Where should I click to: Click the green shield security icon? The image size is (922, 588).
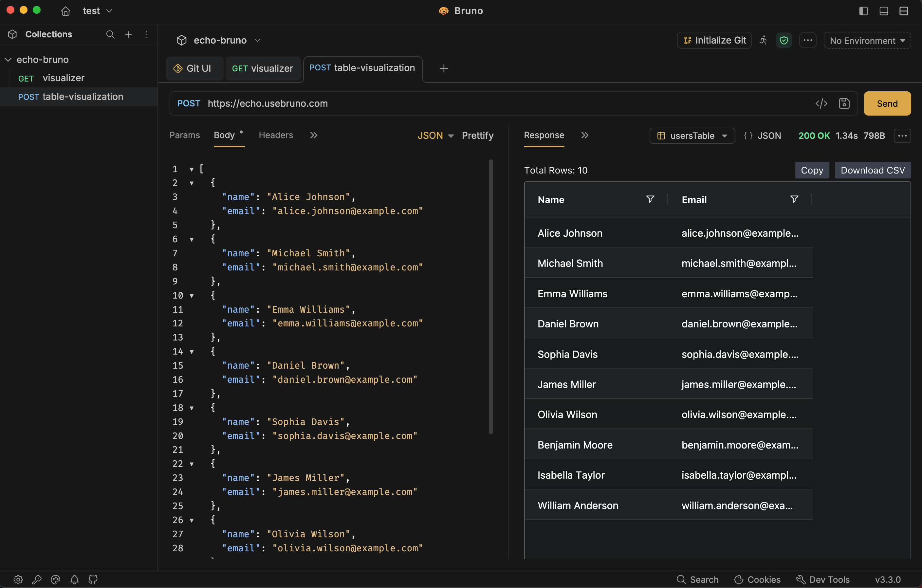point(784,40)
